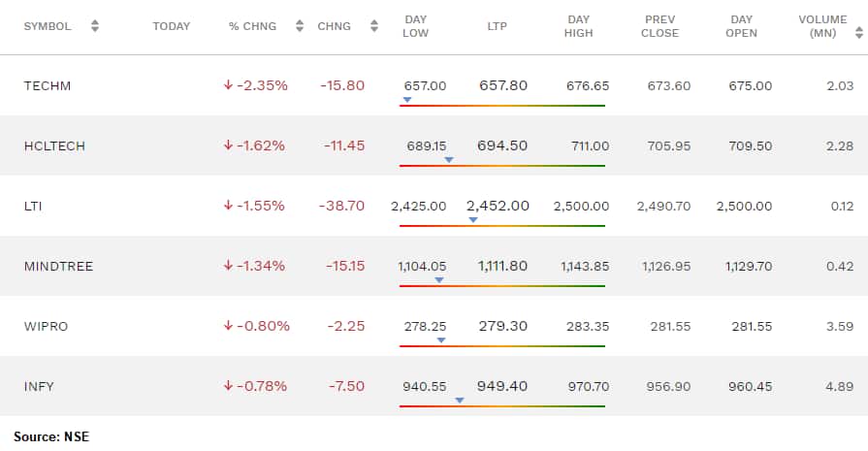Click the SYMBOL column header
The height and width of the screenshot is (451, 868).
coord(48,26)
